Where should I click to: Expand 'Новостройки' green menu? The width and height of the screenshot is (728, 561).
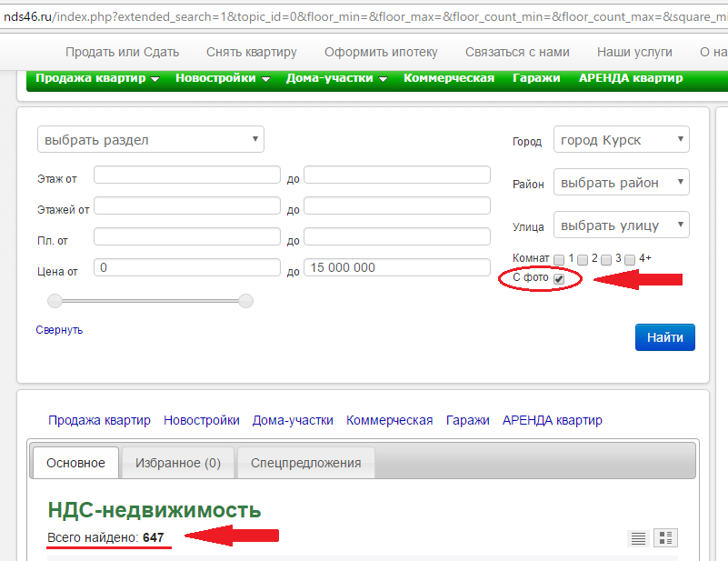point(223,78)
